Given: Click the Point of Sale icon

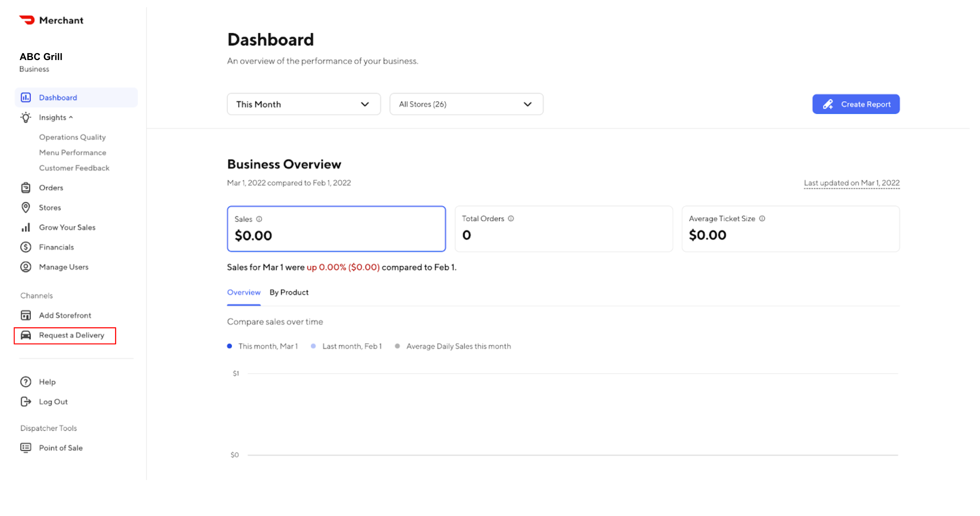Looking at the screenshot, I should (26, 448).
